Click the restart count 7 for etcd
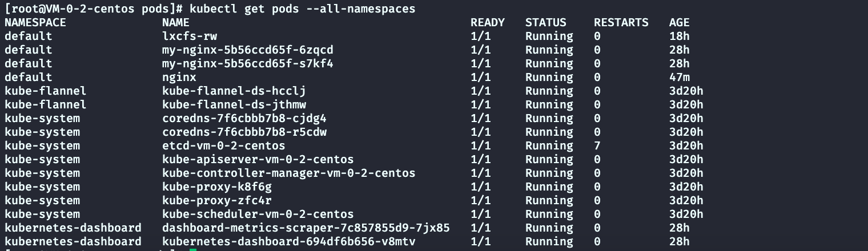 click(597, 146)
